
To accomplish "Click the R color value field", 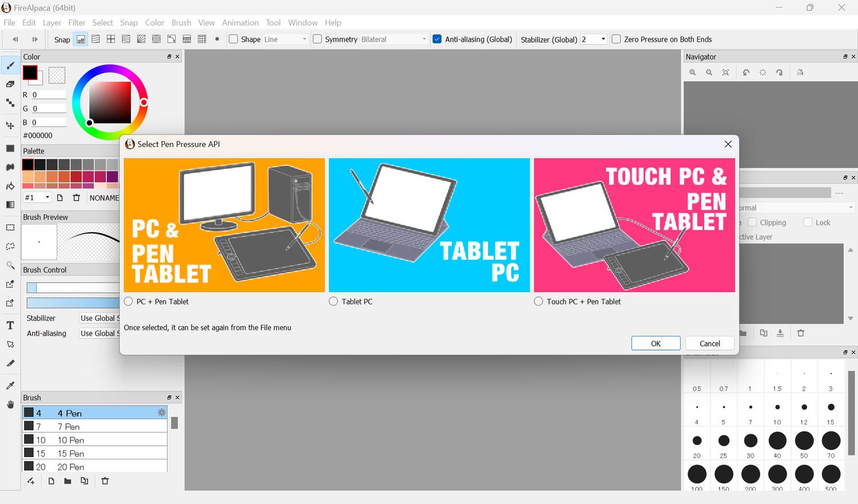I will [x=49, y=95].
